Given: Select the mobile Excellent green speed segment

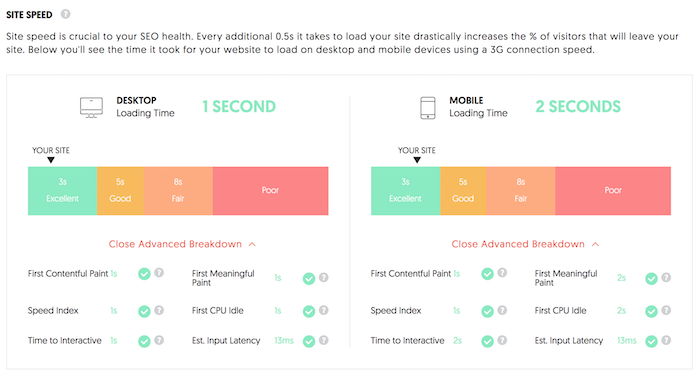Looking at the screenshot, I should (405, 191).
